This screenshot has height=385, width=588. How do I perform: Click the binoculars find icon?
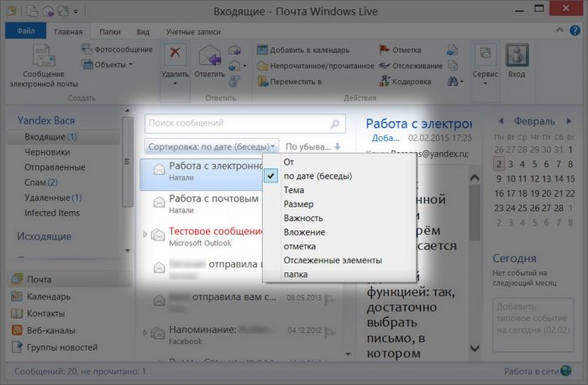point(452,81)
